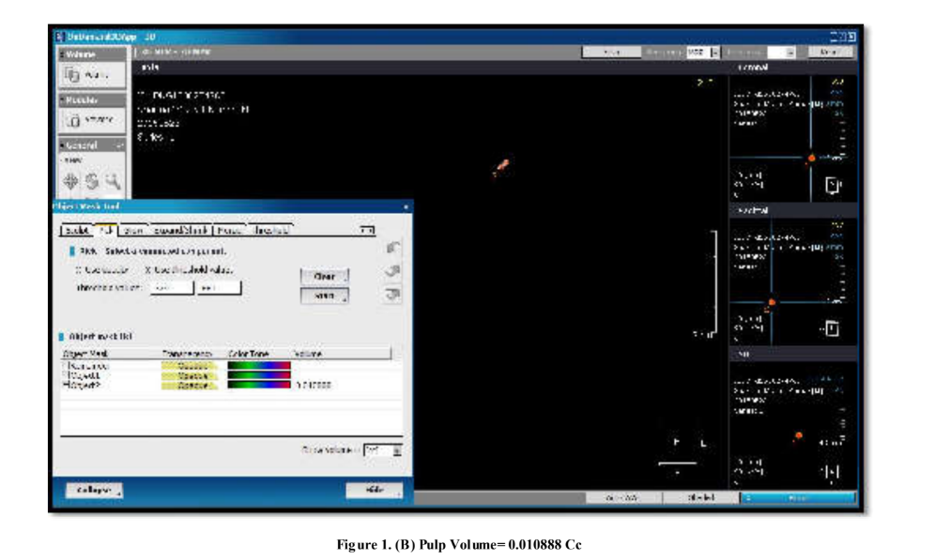The image size is (935, 560).
Task: Select the pan/move view tool
Action: point(71,181)
